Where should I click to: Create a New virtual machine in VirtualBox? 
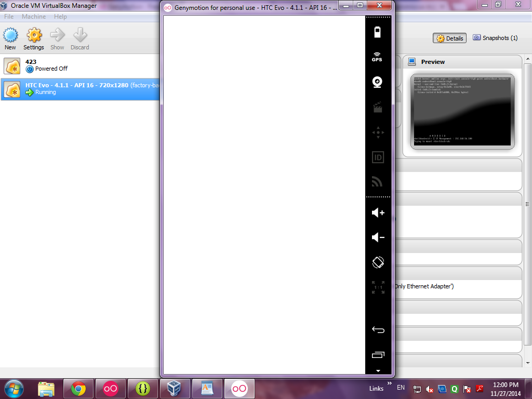tap(10, 39)
